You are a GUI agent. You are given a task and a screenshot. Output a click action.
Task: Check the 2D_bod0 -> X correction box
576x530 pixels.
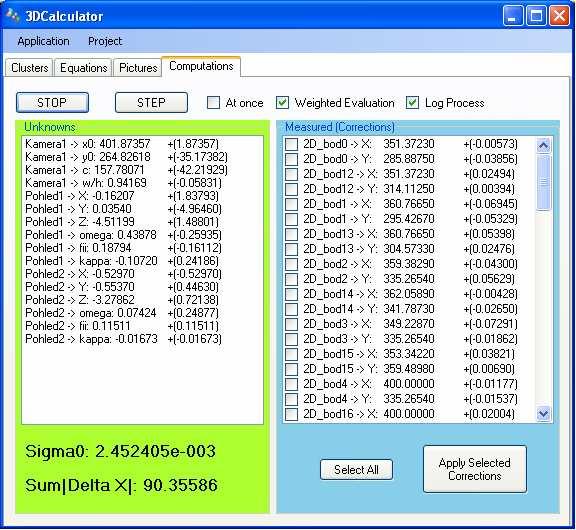coord(291,144)
